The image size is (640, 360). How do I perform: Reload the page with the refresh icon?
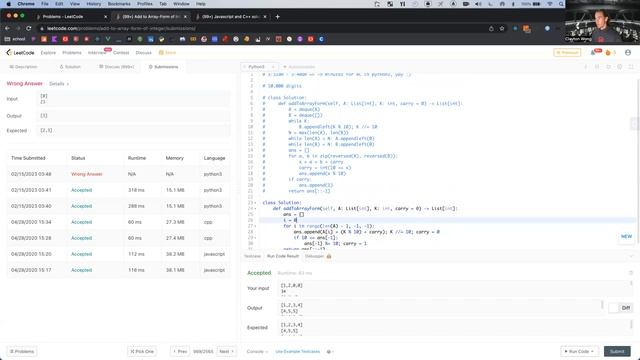pyautogui.click(x=29, y=29)
